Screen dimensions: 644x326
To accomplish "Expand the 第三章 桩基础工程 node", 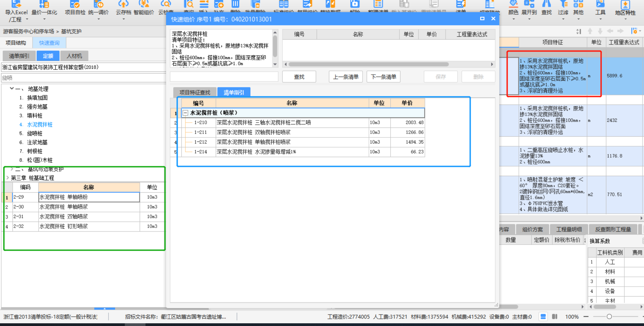I will (7, 178).
